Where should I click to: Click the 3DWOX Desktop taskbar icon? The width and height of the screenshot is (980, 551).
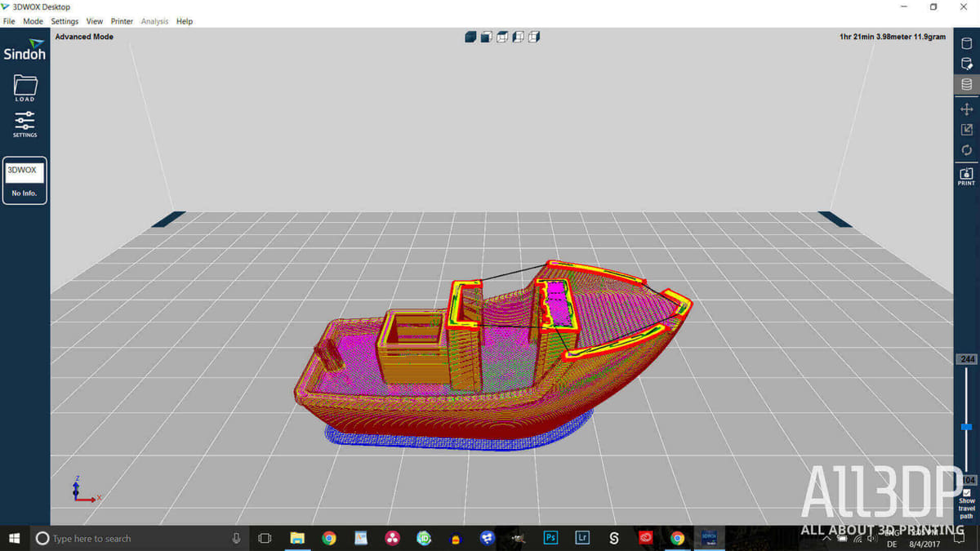pyautogui.click(x=708, y=538)
